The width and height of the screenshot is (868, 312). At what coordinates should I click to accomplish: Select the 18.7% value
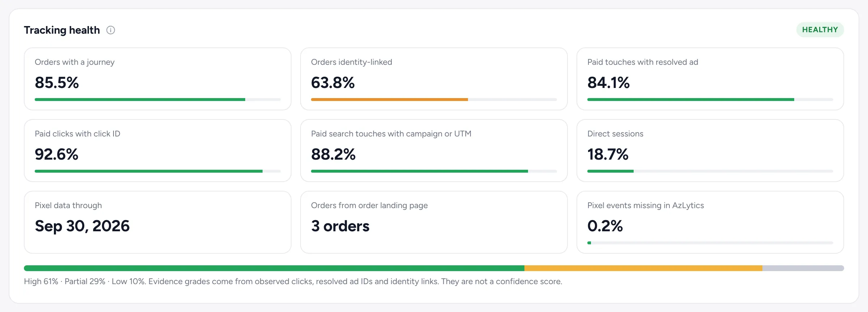click(608, 154)
